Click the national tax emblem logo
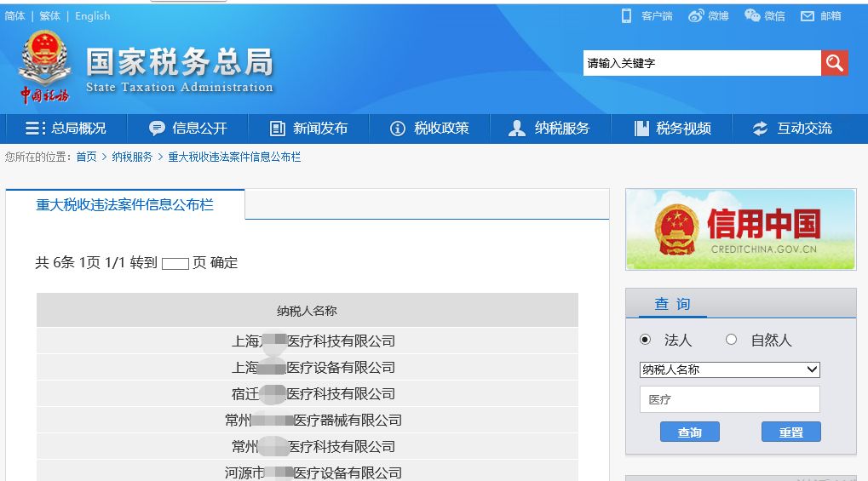This screenshot has width=868, height=481. coord(45,66)
